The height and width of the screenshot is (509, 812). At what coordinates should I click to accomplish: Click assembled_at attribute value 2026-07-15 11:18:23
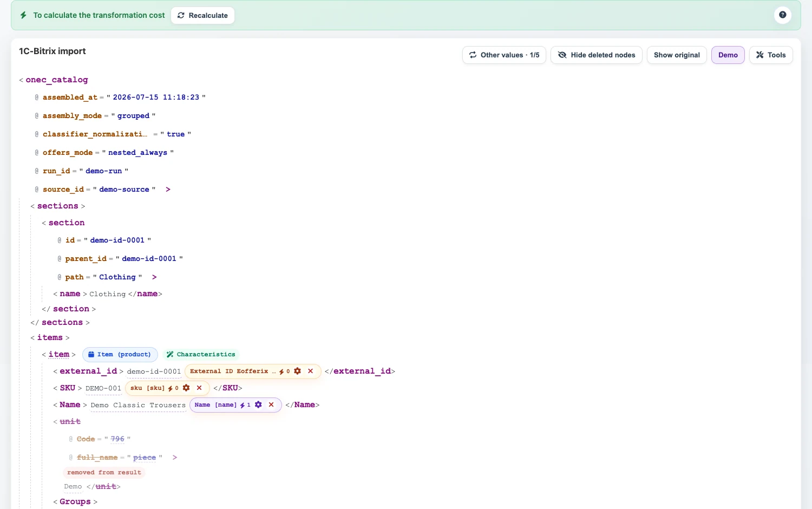pos(156,97)
